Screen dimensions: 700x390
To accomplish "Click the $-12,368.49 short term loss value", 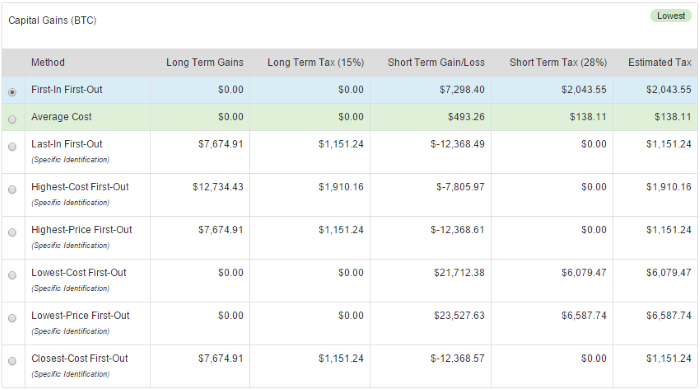I will pos(458,144).
